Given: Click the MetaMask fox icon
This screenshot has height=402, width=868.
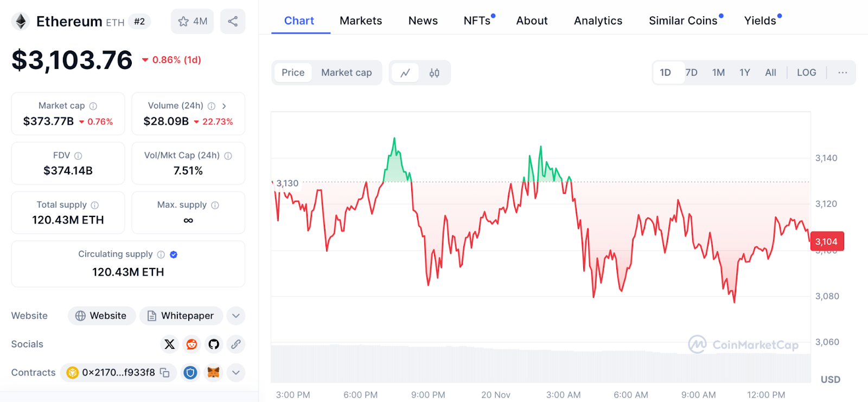Looking at the screenshot, I should (214, 373).
